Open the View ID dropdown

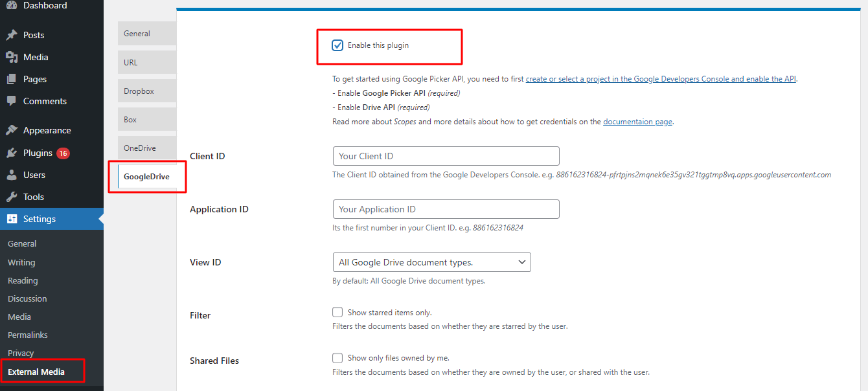[x=431, y=262]
